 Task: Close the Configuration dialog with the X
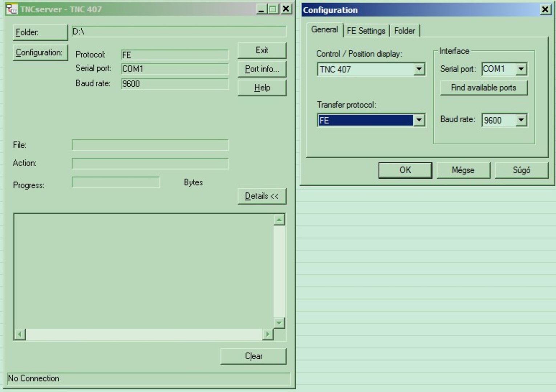tap(545, 9)
